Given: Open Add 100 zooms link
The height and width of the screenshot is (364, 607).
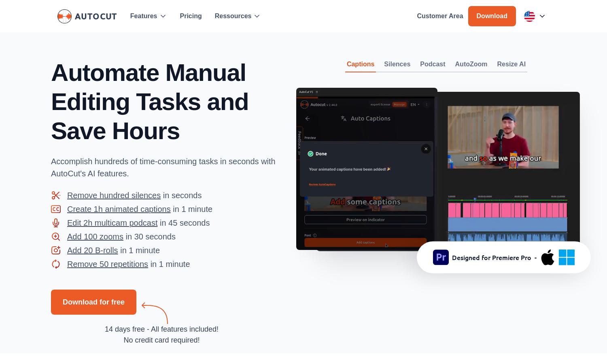Looking at the screenshot, I should [95, 237].
